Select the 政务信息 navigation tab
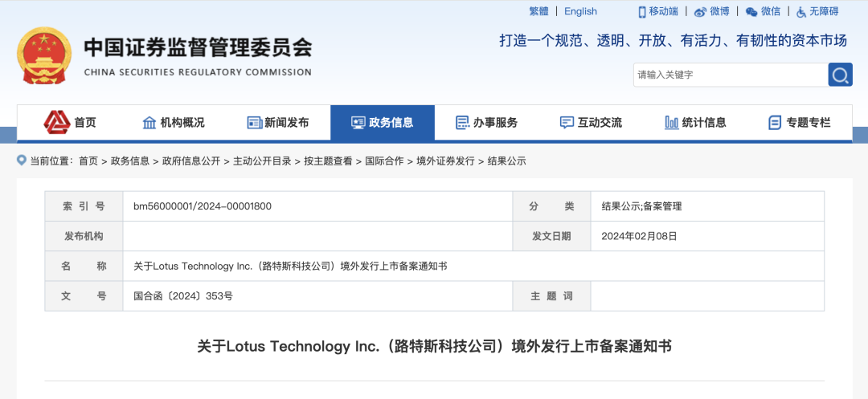This screenshot has height=399, width=868. (x=383, y=123)
